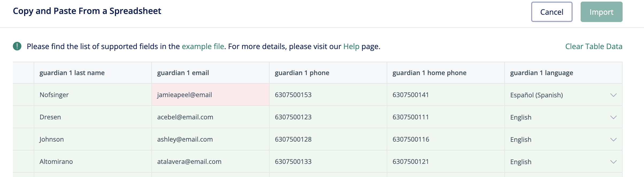The height and width of the screenshot is (177, 644).
Task: Click phone cell containing 6307500123
Action: (x=328, y=117)
